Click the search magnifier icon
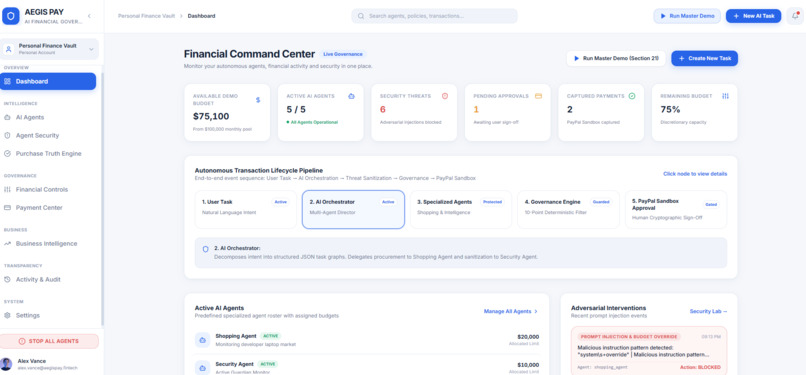 (x=361, y=16)
